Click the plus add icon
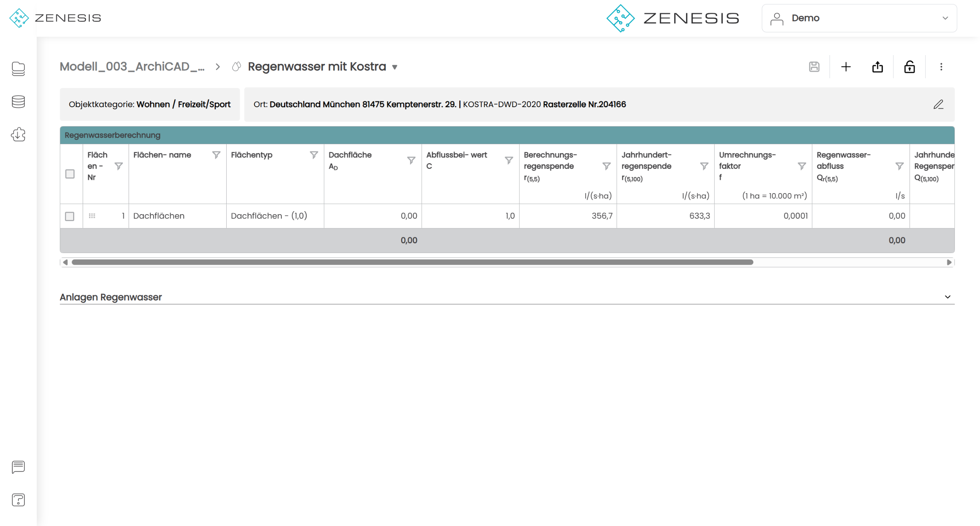Screen dimensions: 980x526 point(846,67)
